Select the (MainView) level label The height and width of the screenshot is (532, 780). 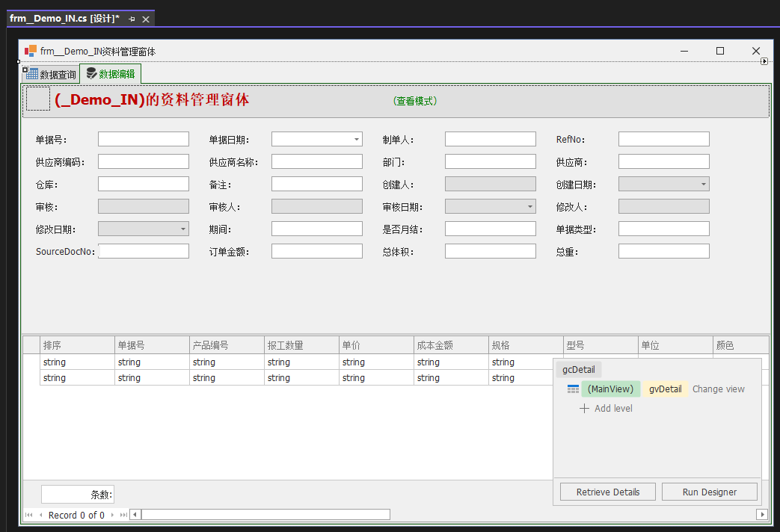[610, 389]
